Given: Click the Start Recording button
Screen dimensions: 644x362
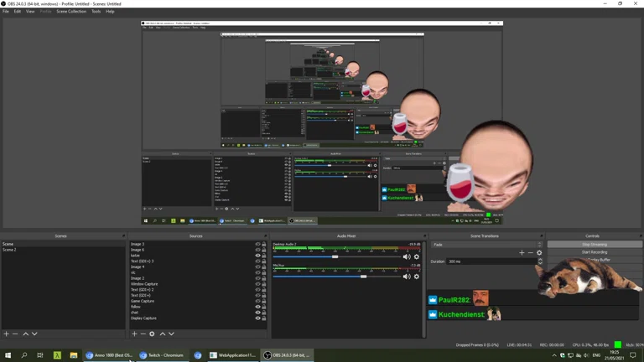Looking at the screenshot, I should click(x=594, y=252).
